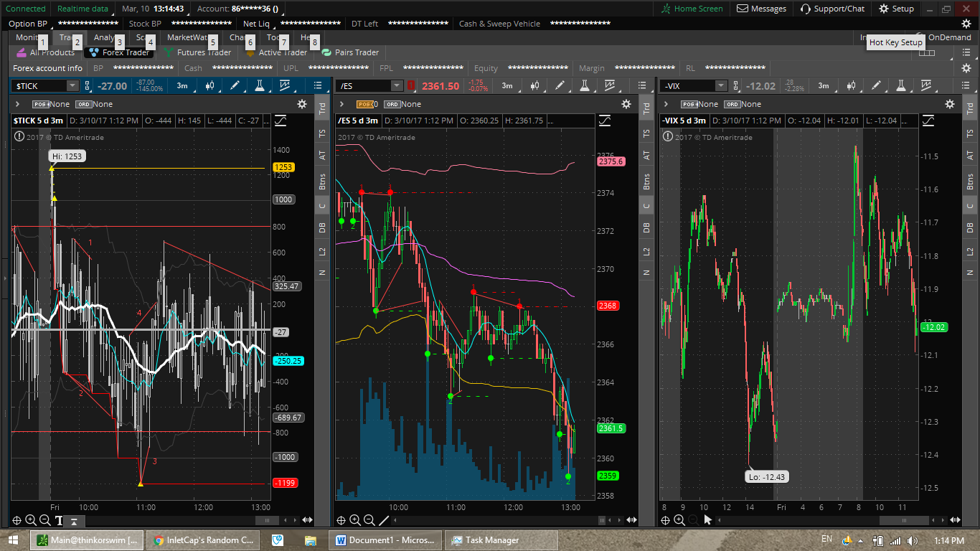Expand the chevron beside POS on /ES chart

point(342,104)
